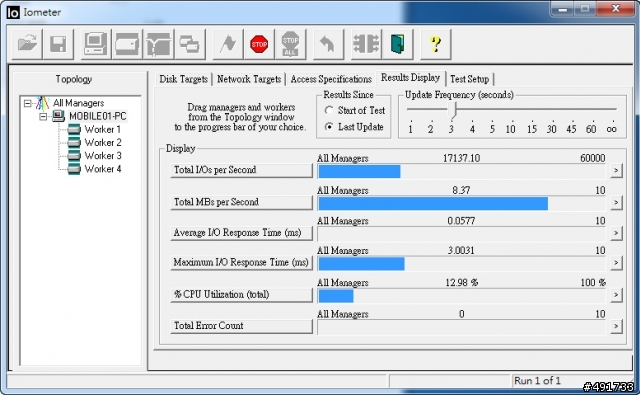Screen dimensions: 640x395
Task: Switch to Disk Targets tab
Action: click(184, 79)
